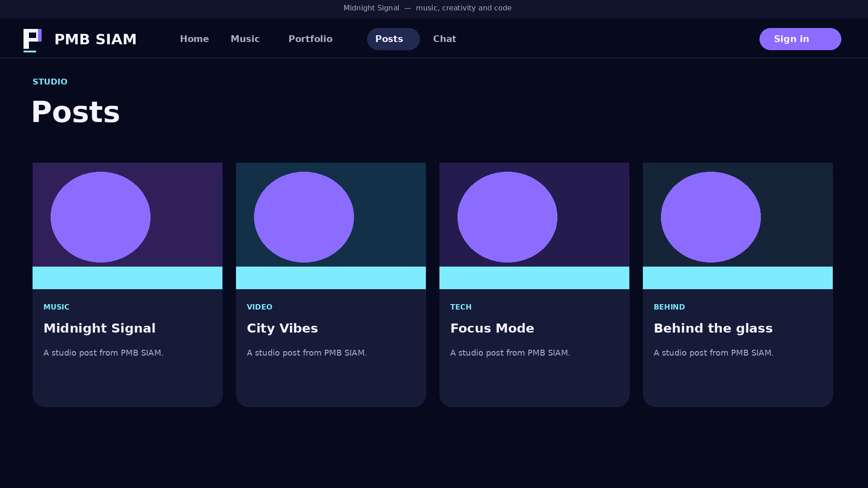Image resolution: width=868 pixels, height=488 pixels.
Task: Open the Chat nav item
Action: [444, 39]
